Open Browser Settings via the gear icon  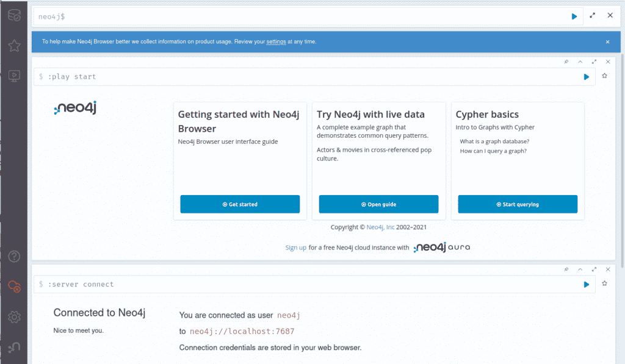13,316
